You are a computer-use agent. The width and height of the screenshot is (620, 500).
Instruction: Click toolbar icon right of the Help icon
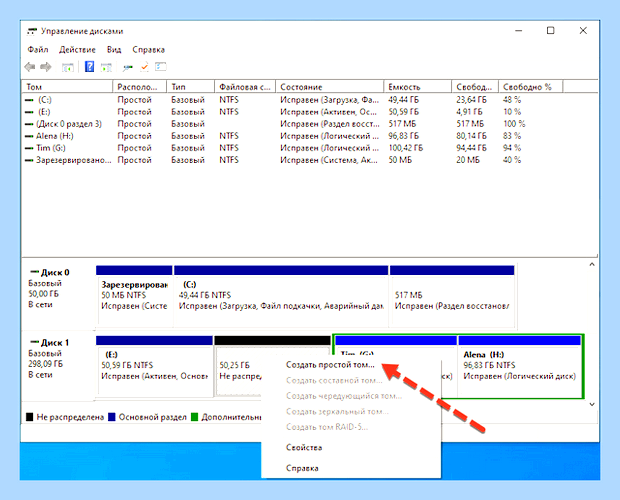[106, 68]
